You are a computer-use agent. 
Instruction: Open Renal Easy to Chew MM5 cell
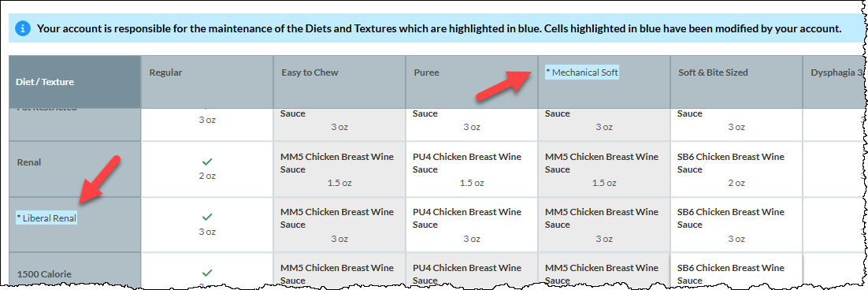(339, 169)
